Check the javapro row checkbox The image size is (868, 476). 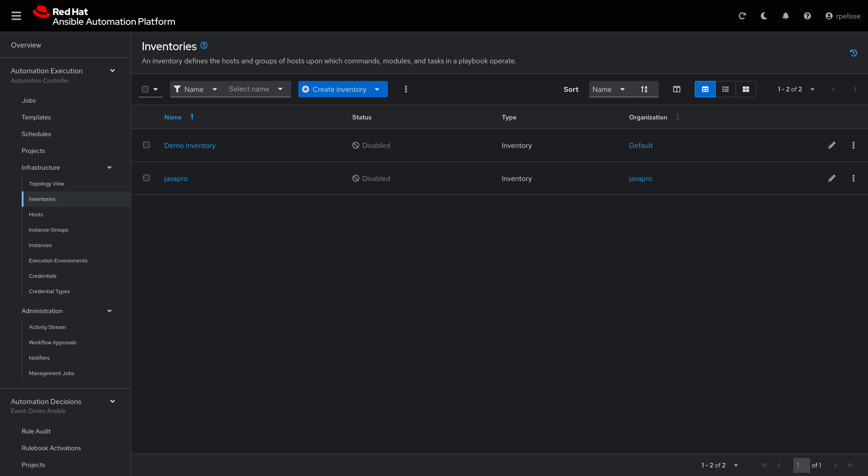tap(146, 178)
